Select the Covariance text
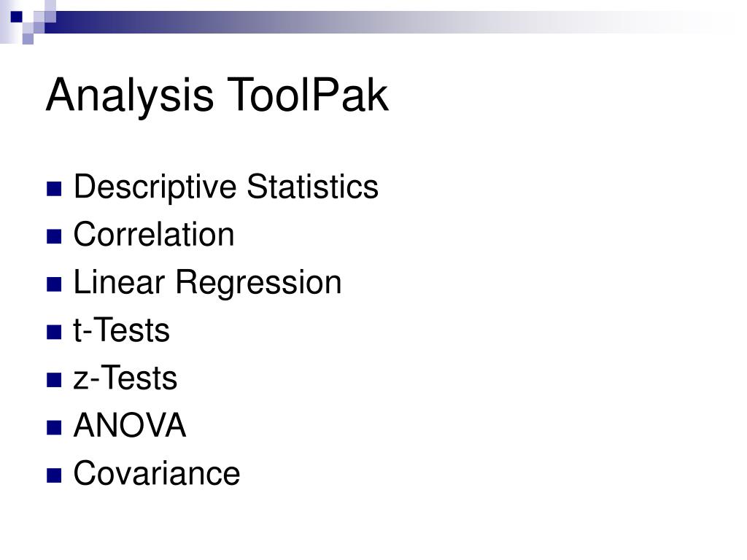 (x=157, y=473)
